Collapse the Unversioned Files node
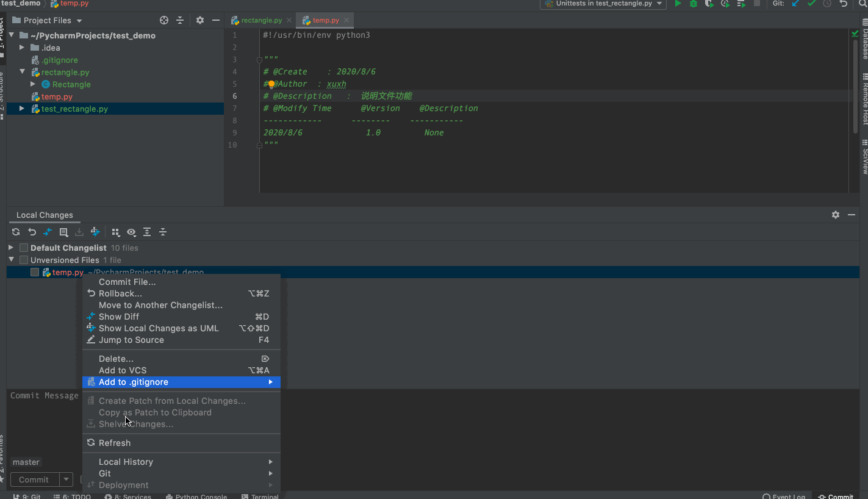 coord(11,260)
